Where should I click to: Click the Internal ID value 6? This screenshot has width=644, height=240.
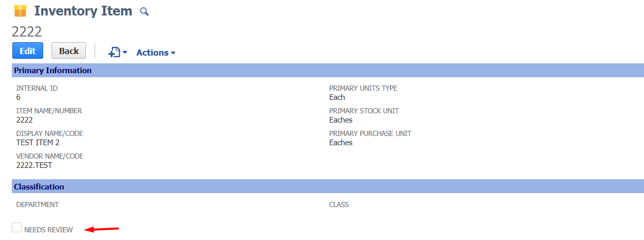click(x=19, y=97)
